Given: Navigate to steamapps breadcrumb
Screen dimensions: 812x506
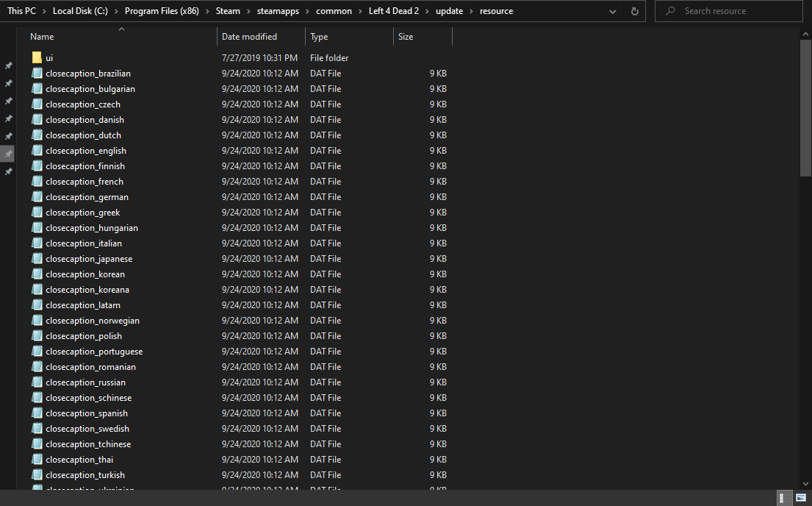Looking at the screenshot, I should [x=278, y=11].
